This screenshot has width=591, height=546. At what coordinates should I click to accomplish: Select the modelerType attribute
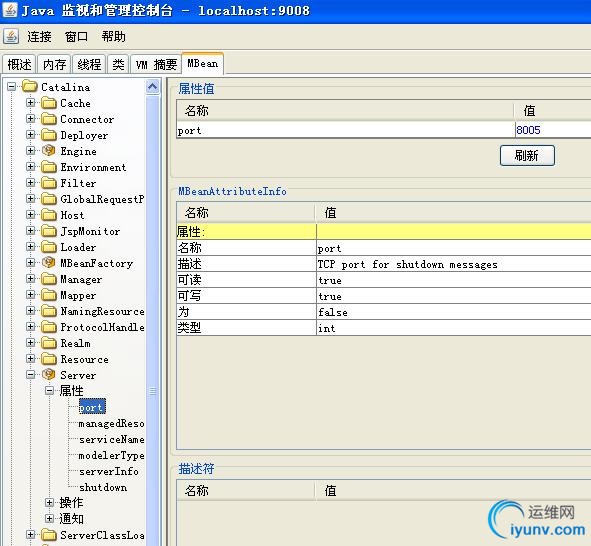tap(111, 456)
